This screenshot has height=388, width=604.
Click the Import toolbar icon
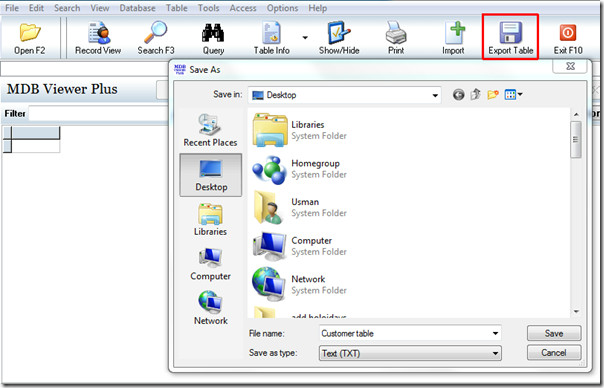point(453,38)
